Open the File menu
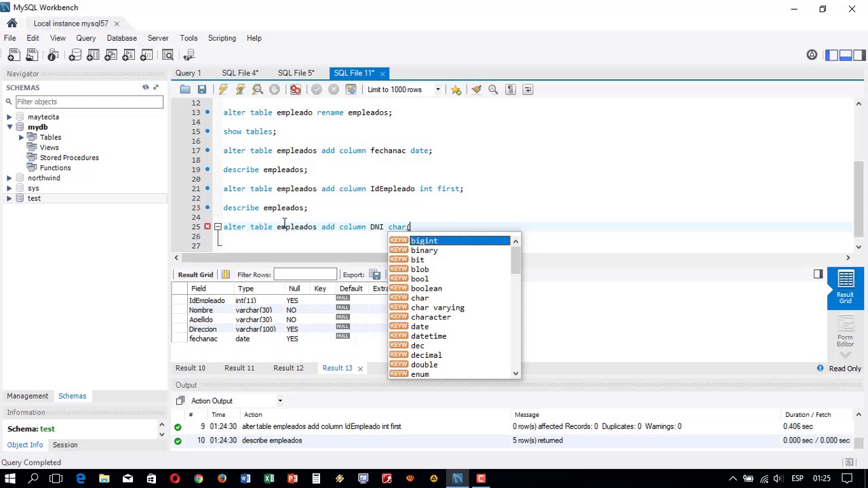The image size is (868, 488). 10,38
